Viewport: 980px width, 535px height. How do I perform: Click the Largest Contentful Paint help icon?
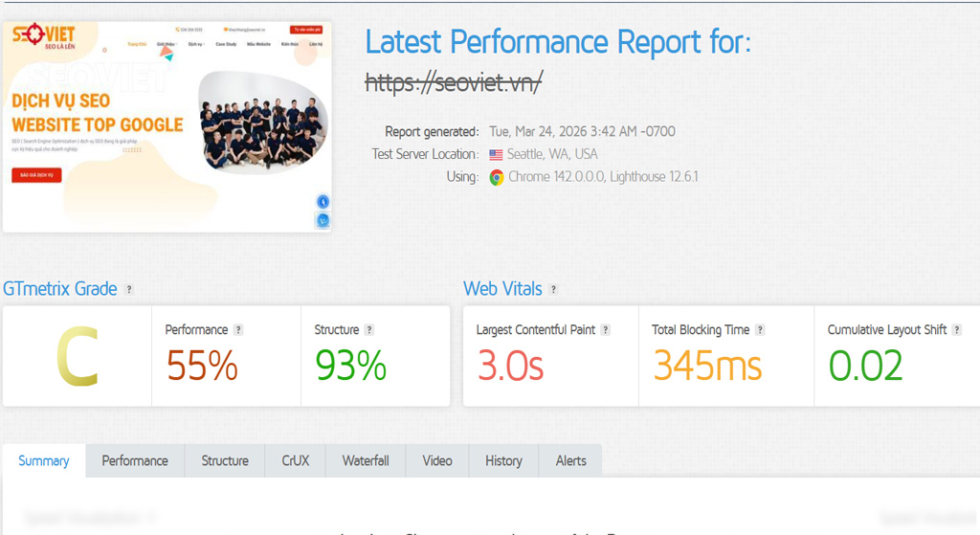[x=606, y=330]
